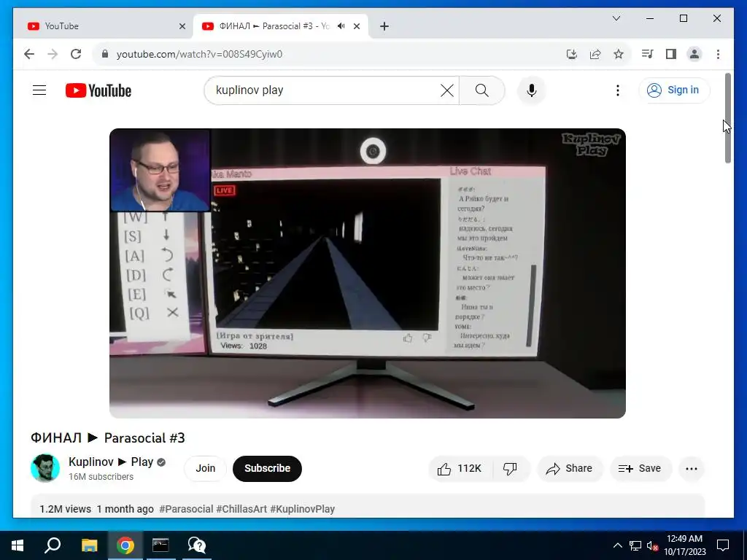Viewport: 747px width, 560px height.
Task: Open the Chrome profile avatar menu
Action: click(694, 54)
